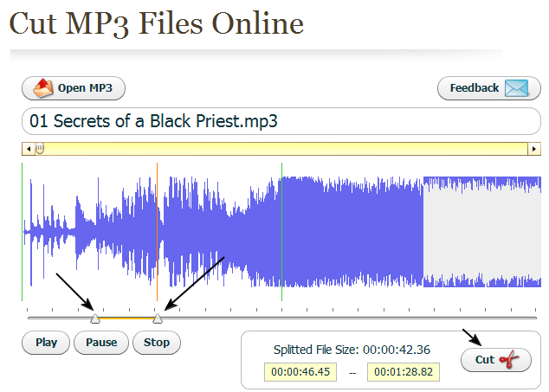Click the left scroll arrow of the waveform scrollbar
549x392 pixels.
pos(29,149)
